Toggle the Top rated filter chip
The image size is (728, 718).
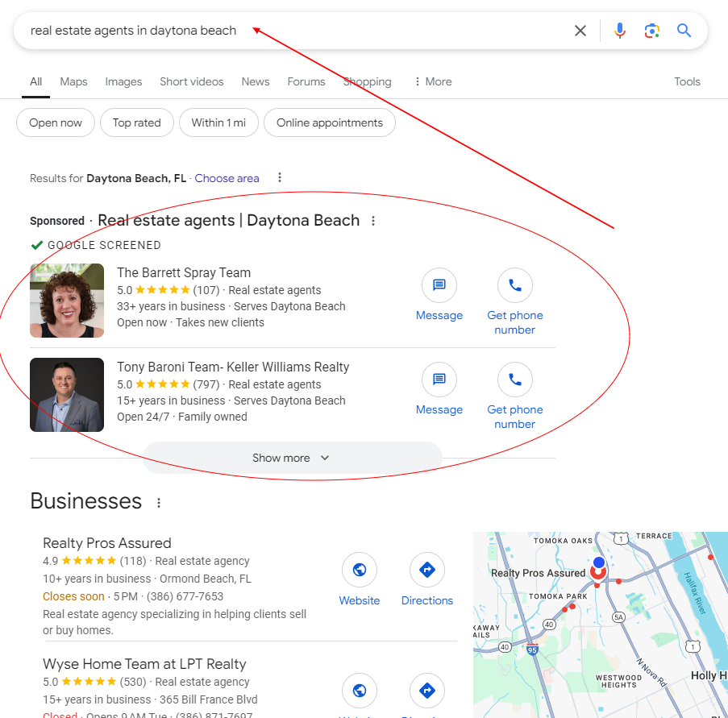click(137, 122)
